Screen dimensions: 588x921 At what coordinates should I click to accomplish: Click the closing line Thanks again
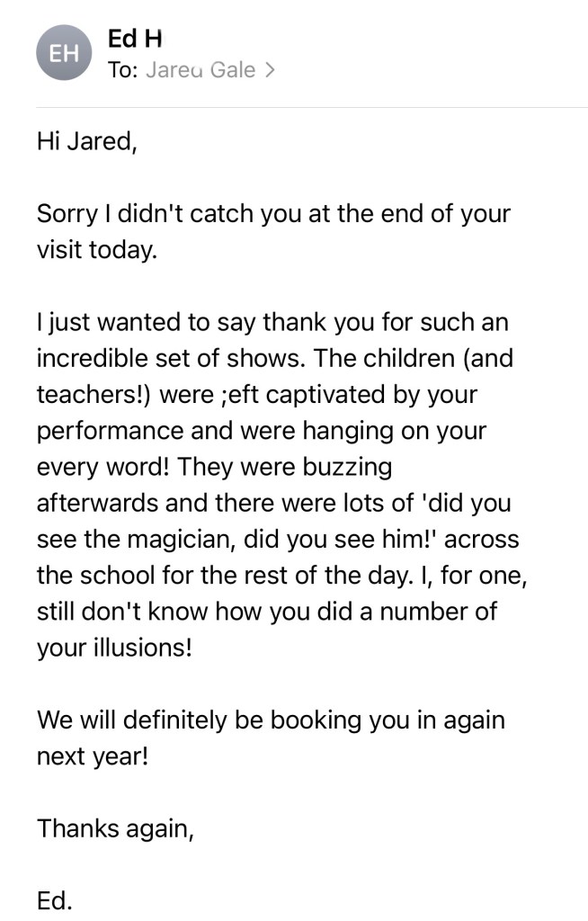115,828
